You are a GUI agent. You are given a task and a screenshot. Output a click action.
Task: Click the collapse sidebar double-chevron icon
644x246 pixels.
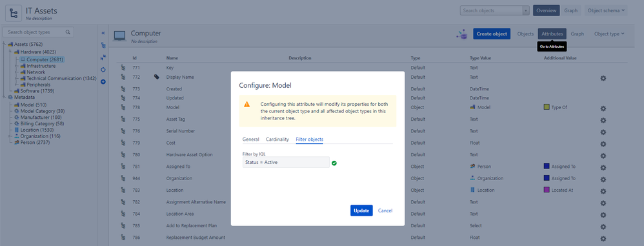pyautogui.click(x=103, y=33)
